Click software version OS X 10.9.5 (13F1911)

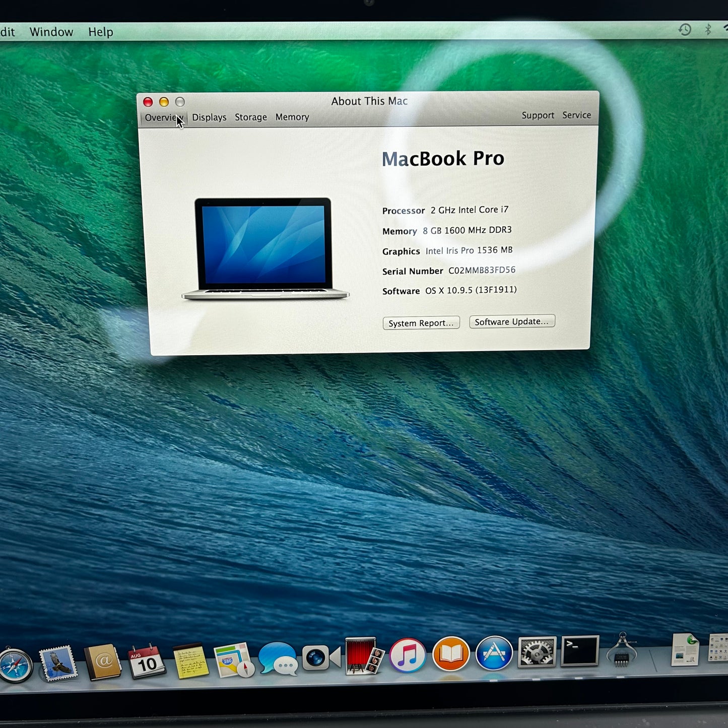471,290
